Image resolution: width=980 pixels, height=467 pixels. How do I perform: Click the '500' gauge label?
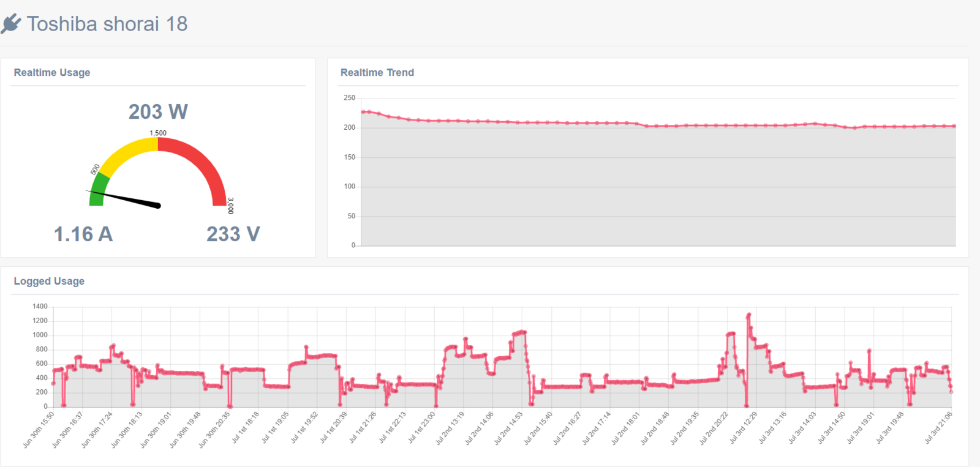(95, 170)
